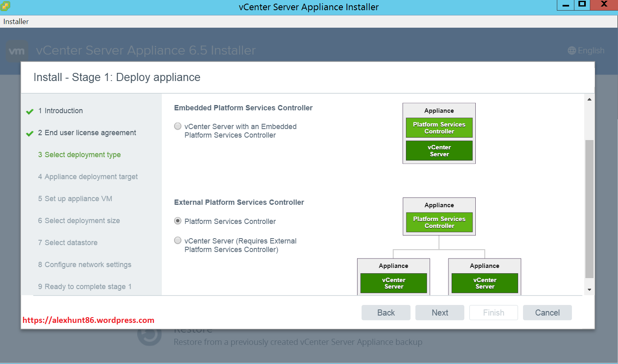Click the installer app icon in title bar
Image resolution: width=618 pixels, height=364 pixels.
coord(5,6)
